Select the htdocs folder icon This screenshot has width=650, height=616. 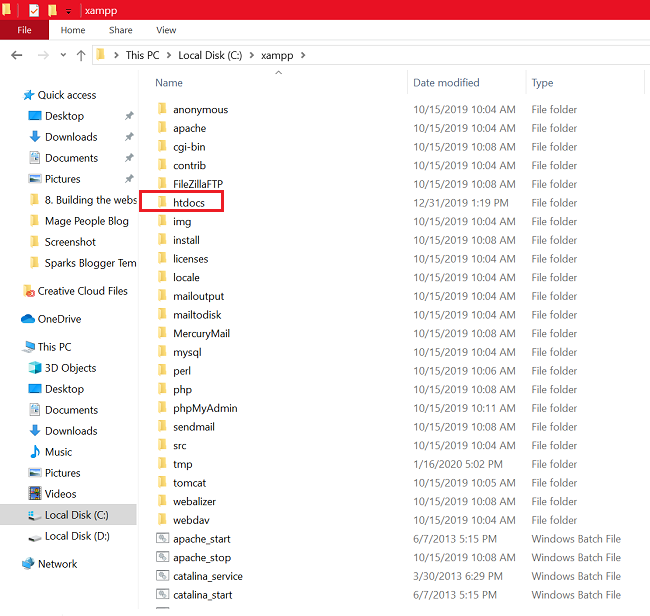pos(162,202)
